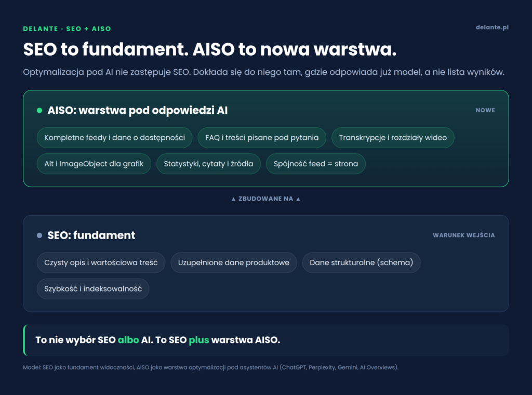Click the main heading 'SEO to fundament. AISO to nowa warstwa.'
Viewport: 532px width, 395px height.
click(210, 49)
